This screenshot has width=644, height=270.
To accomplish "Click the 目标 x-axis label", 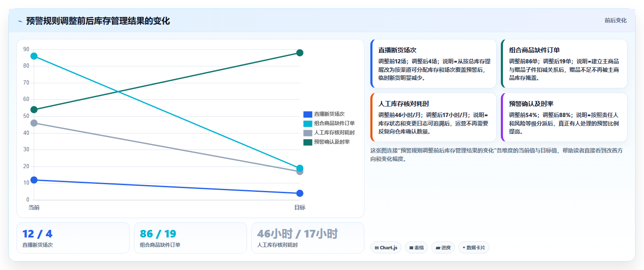I will pyautogui.click(x=300, y=207).
